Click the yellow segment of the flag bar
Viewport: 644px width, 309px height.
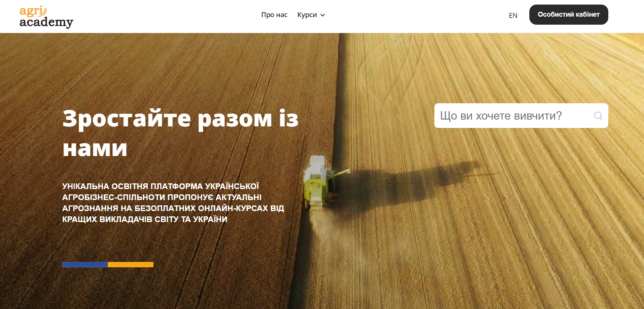(131, 265)
